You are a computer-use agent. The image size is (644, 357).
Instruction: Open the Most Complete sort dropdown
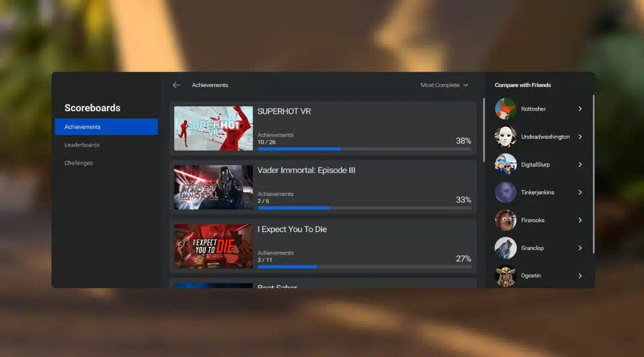tap(444, 85)
